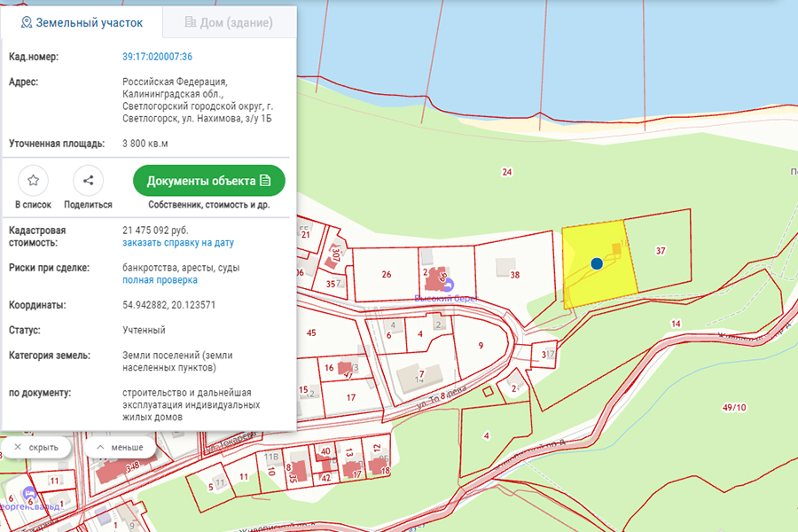Open Документы объекта green button
798x532 pixels.
coord(208,181)
